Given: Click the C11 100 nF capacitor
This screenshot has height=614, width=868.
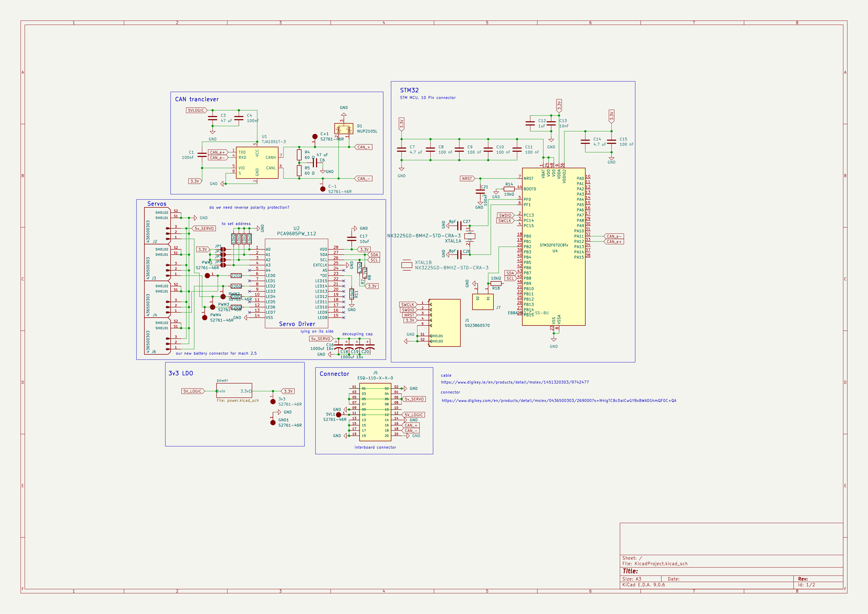Looking at the screenshot, I should 517,149.
